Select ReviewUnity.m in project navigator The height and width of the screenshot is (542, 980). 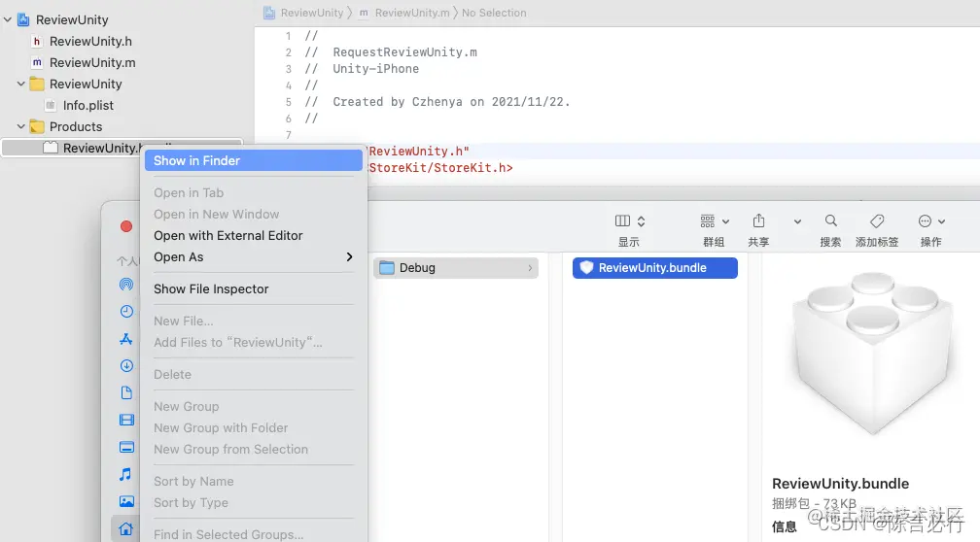pyautogui.click(x=92, y=62)
